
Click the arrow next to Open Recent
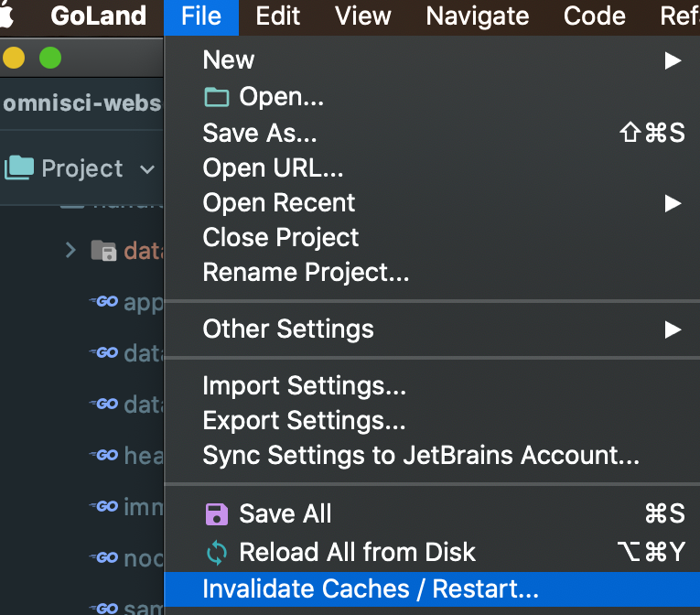[x=673, y=203]
